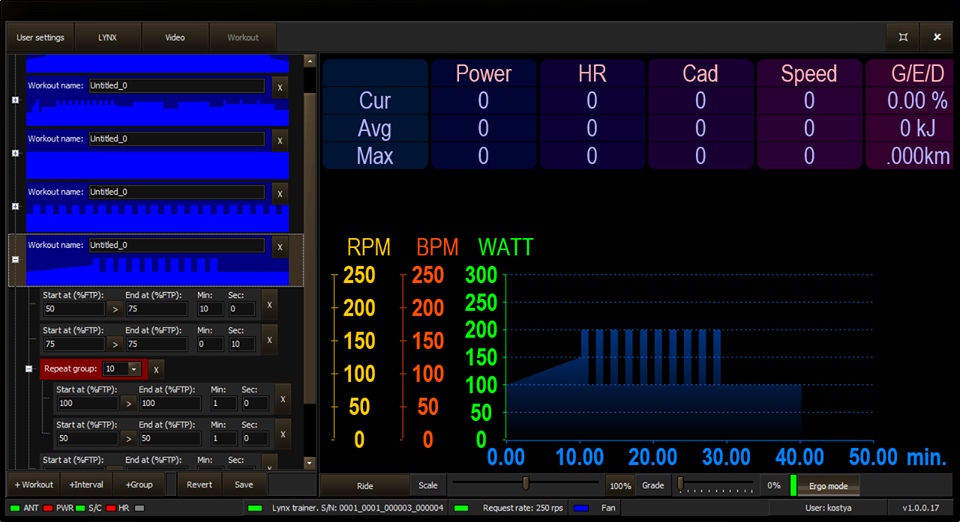960x522 pixels.
Task: Click the Save button
Action: (244, 485)
